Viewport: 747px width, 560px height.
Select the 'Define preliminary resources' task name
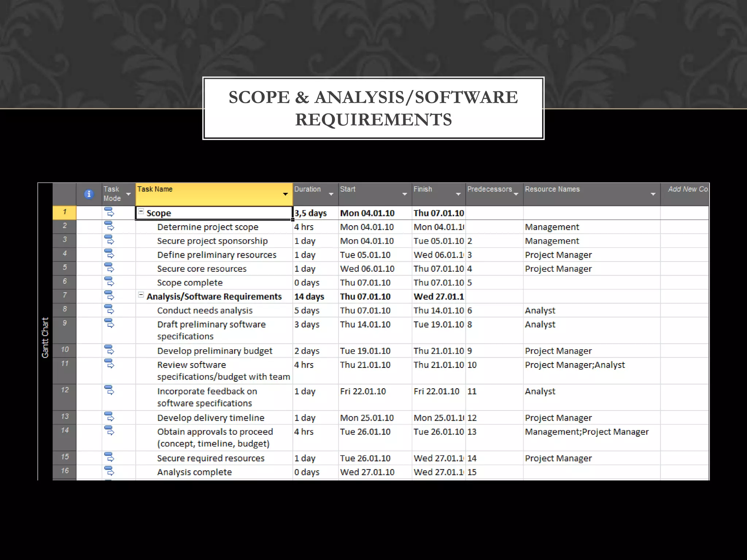coord(217,255)
